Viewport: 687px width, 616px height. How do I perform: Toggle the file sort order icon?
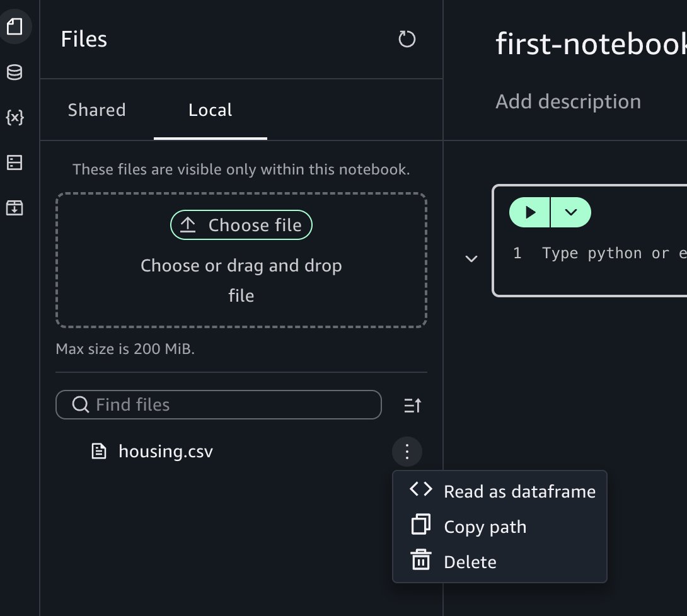(x=412, y=406)
